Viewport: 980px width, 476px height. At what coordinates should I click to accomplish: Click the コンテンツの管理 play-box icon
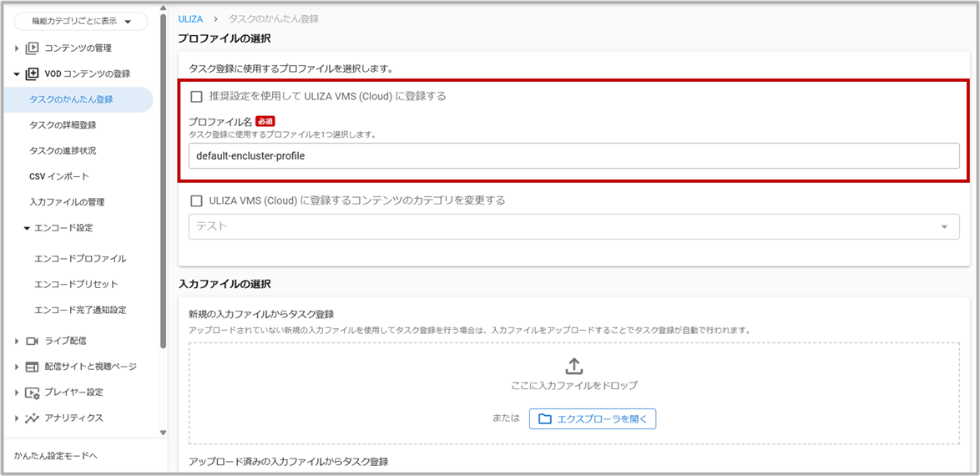pyautogui.click(x=32, y=48)
